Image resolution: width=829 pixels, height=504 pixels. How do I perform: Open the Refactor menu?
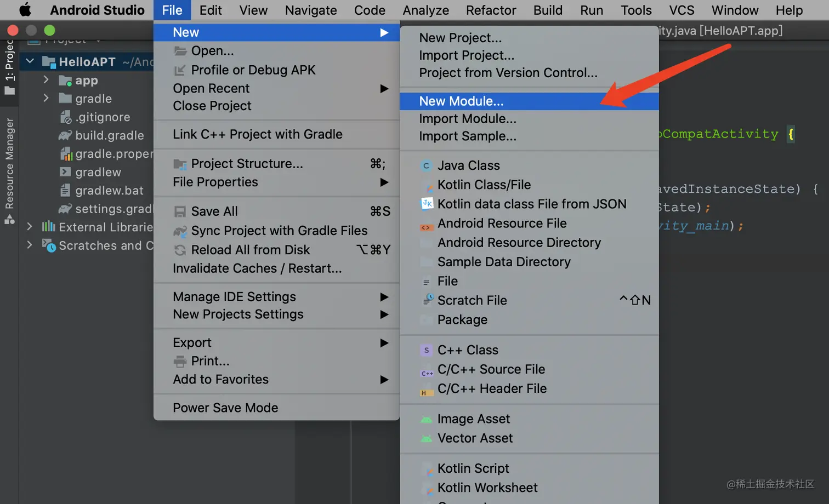(491, 10)
